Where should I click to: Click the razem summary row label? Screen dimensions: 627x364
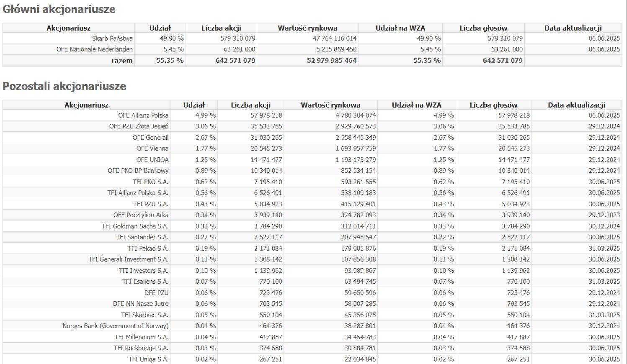122,61
